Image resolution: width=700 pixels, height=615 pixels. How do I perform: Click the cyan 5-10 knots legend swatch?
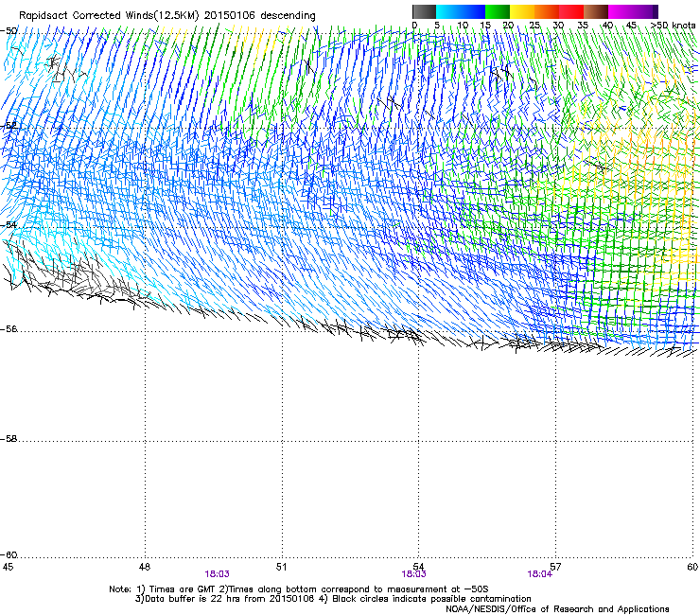447,11
